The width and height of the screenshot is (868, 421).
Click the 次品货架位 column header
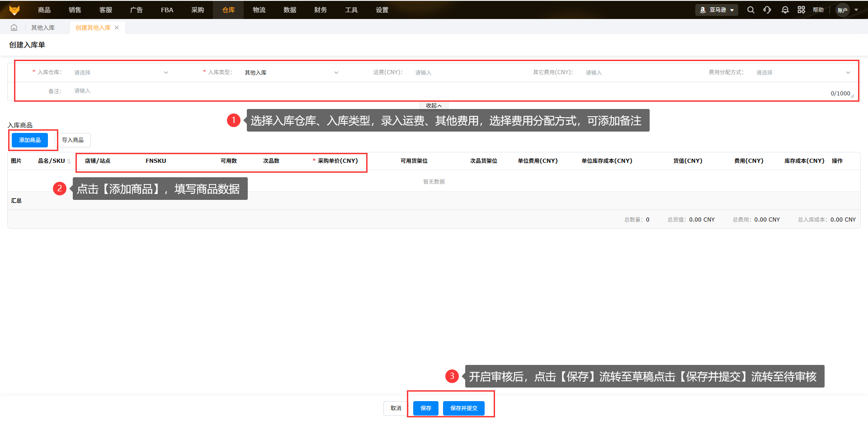pyautogui.click(x=484, y=161)
